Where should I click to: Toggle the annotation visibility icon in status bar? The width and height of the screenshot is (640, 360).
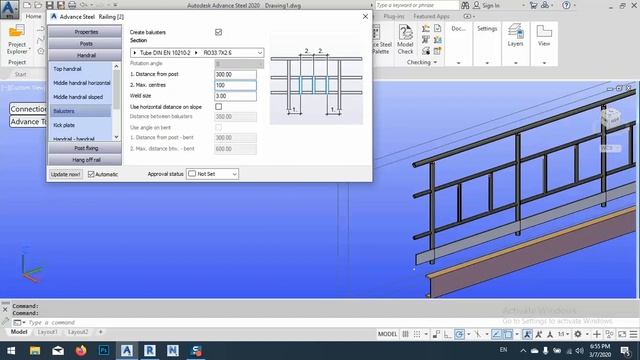click(x=527, y=334)
